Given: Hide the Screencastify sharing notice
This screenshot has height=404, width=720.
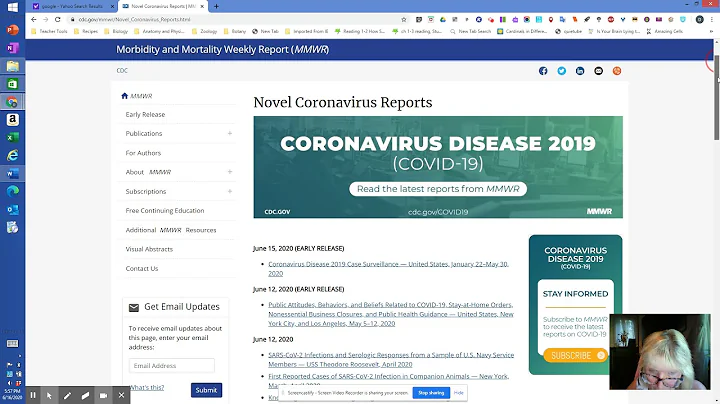Looking at the screenshot, I should point(459,393).
